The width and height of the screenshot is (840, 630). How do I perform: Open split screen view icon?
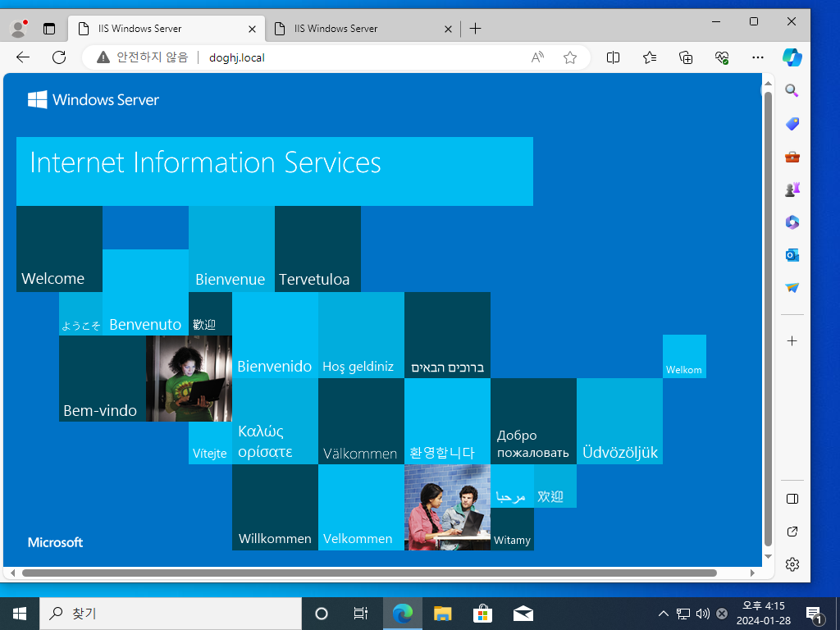[613, 57]
